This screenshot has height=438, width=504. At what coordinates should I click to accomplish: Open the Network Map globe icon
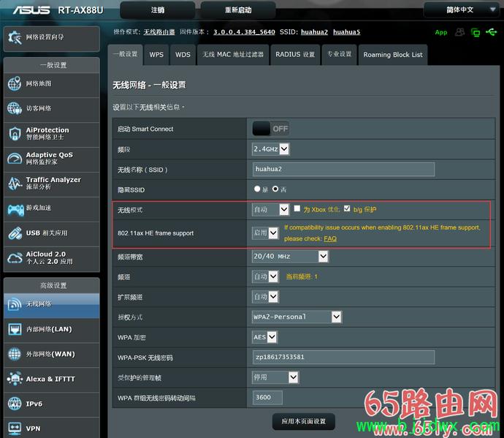[x=15, y=83]
